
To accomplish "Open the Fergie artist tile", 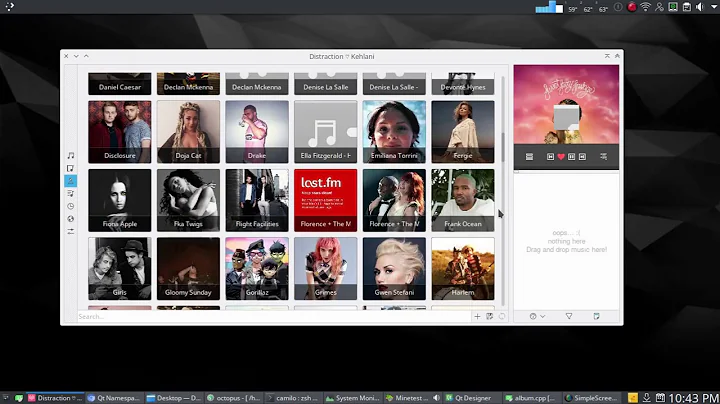I will [463, 132].
